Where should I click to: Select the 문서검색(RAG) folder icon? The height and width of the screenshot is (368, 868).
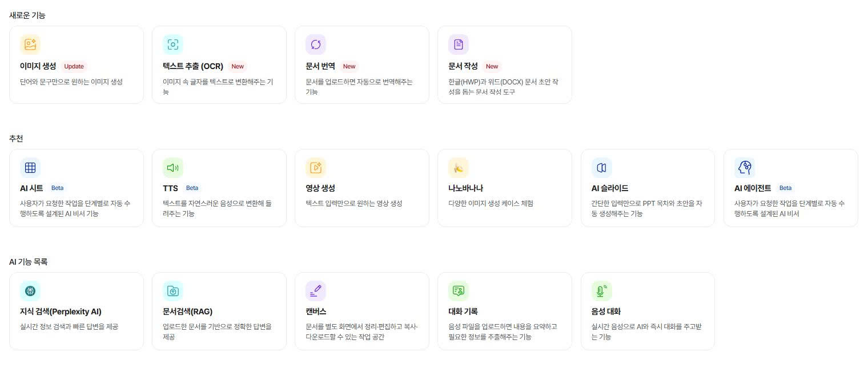[173, 291]
